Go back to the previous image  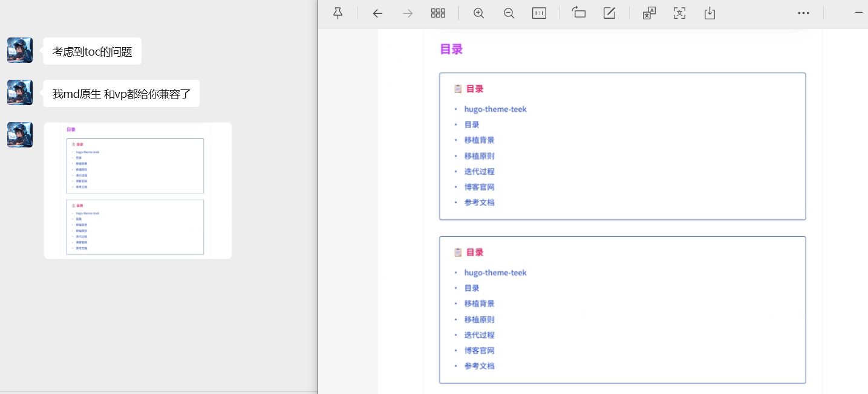(377, 13)
